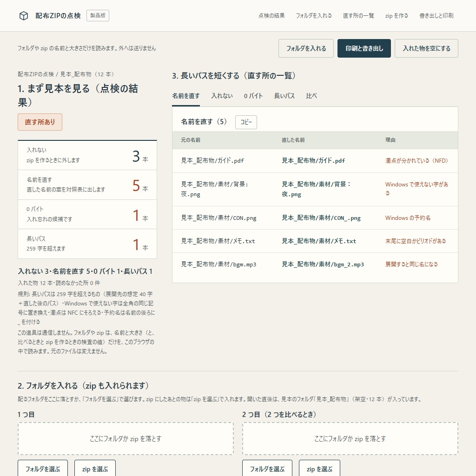476x476 pixels.
Task: Click reason 末尾に空白かピリオドがある
Action: [416, 241]
